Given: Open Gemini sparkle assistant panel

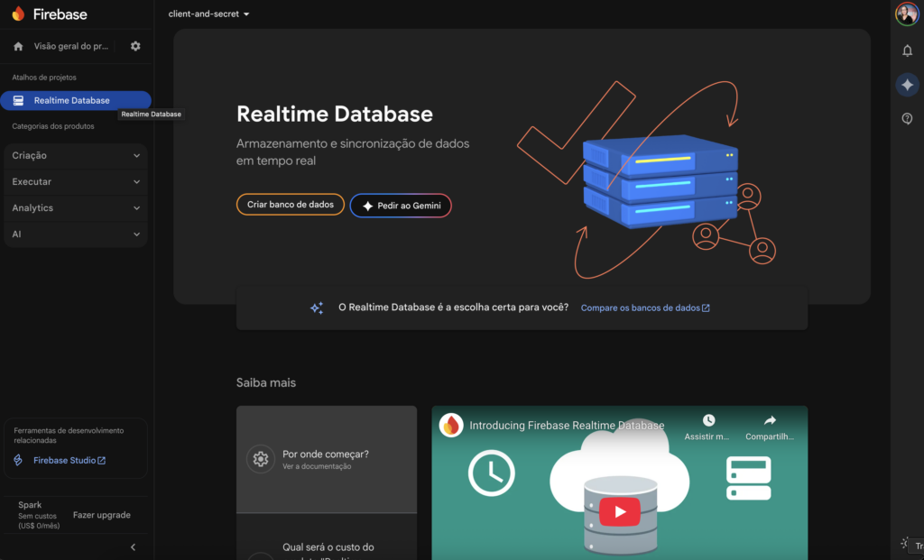Looking at the screenshot, I should coord(907,85).
